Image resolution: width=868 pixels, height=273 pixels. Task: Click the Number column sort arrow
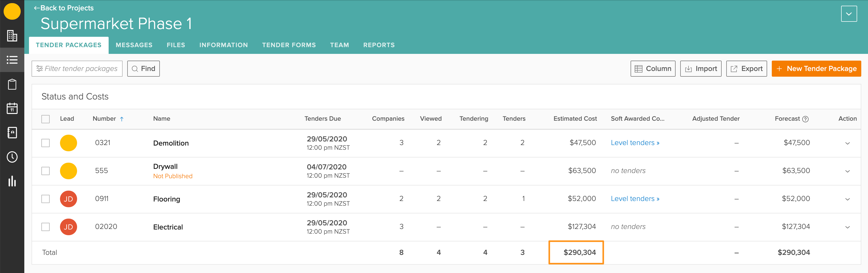[x=122, y=119]
